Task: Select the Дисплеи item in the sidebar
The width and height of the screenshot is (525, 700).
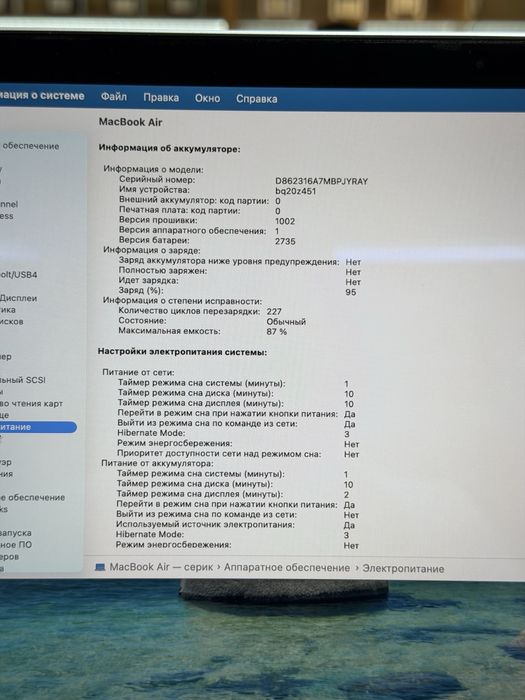Action: (x=18, y=298)
